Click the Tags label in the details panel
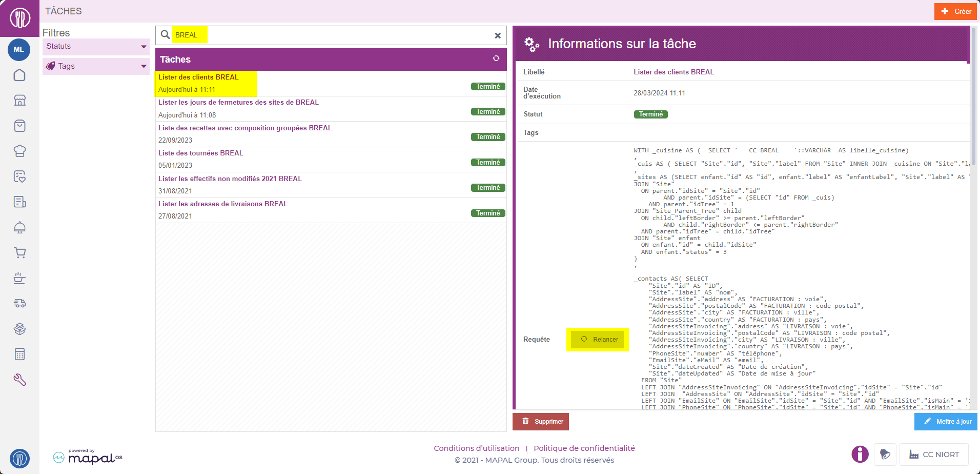 pyautogui.click(x=530, y=133)
